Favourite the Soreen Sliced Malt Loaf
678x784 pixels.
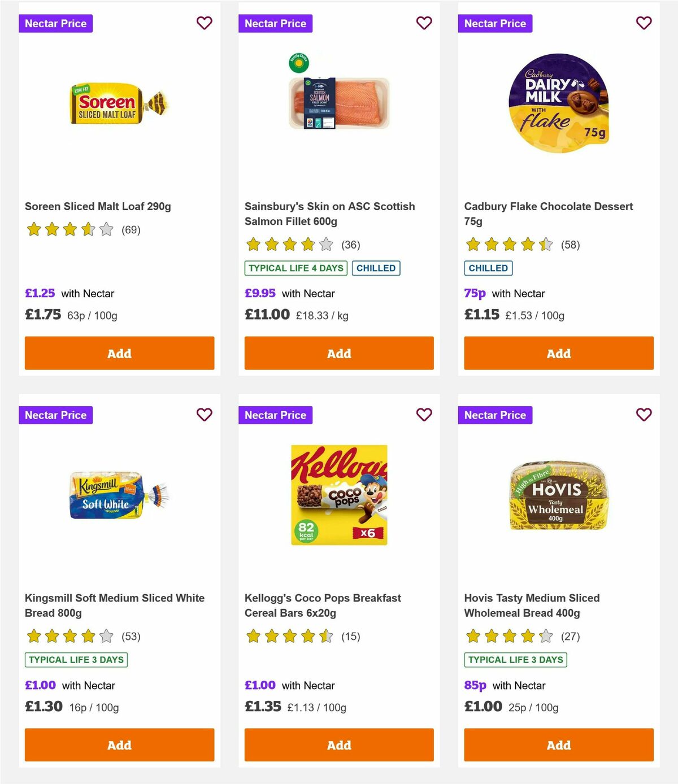[x=204, y=23]
